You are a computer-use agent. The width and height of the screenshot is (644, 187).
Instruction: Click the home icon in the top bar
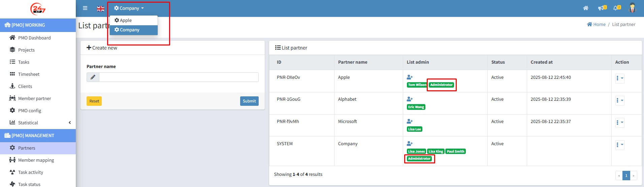[x=586, y=8]
